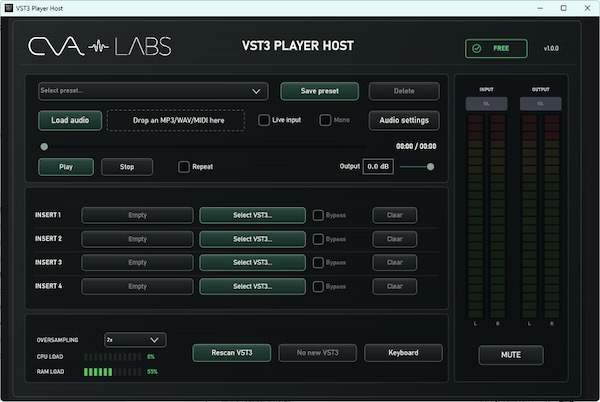Screen dimensions: 600x402
Task: Minimize the VST3 Player Host window
Action: click(540, 8)
